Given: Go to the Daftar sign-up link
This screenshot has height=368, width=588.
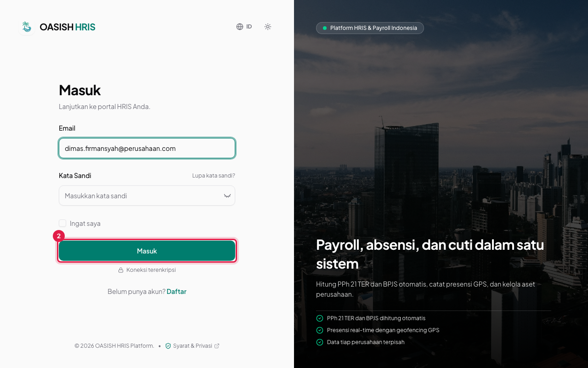Looking at the screenshot, I should coord(176,292).
